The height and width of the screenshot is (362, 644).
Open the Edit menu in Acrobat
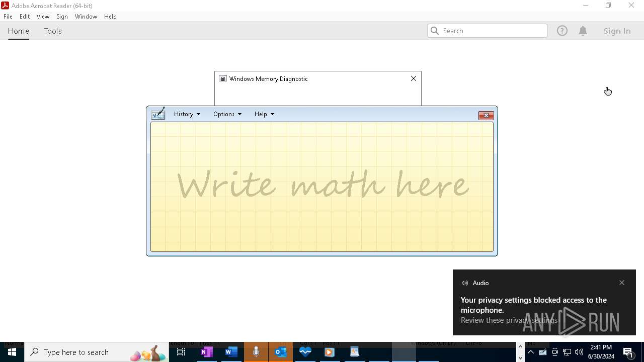pyautogui.click(x=25, y=17)
